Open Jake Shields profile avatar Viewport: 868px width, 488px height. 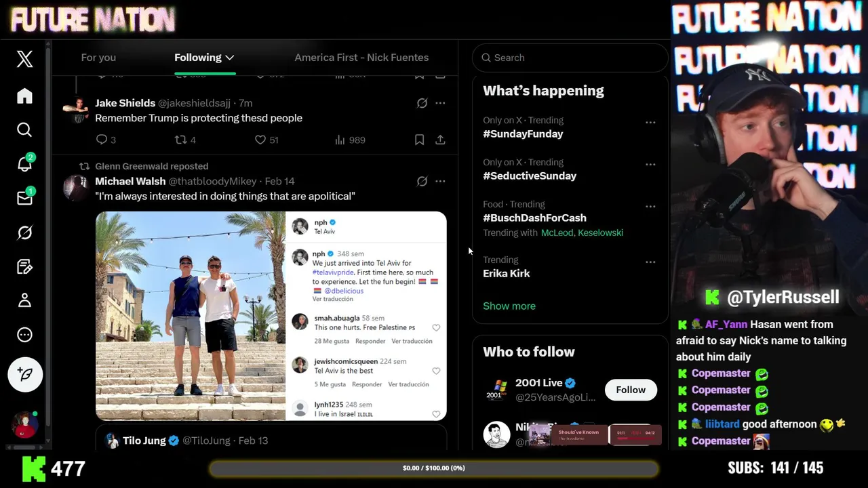click(x=76, y=110)
